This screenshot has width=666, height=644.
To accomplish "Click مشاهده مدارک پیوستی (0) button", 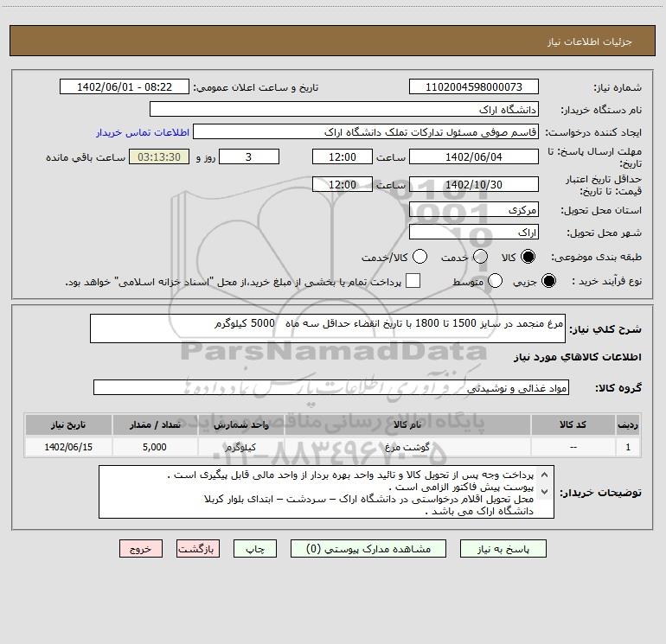I will coord(368,549).
